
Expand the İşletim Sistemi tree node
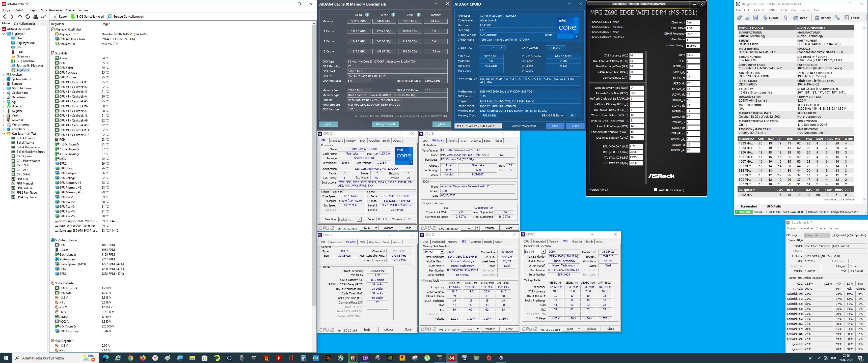click(x=4, y=79)
